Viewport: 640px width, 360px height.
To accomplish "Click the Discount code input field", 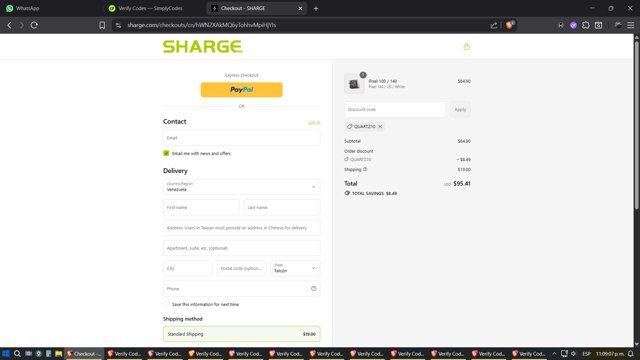I will click(x=395, y=109).
